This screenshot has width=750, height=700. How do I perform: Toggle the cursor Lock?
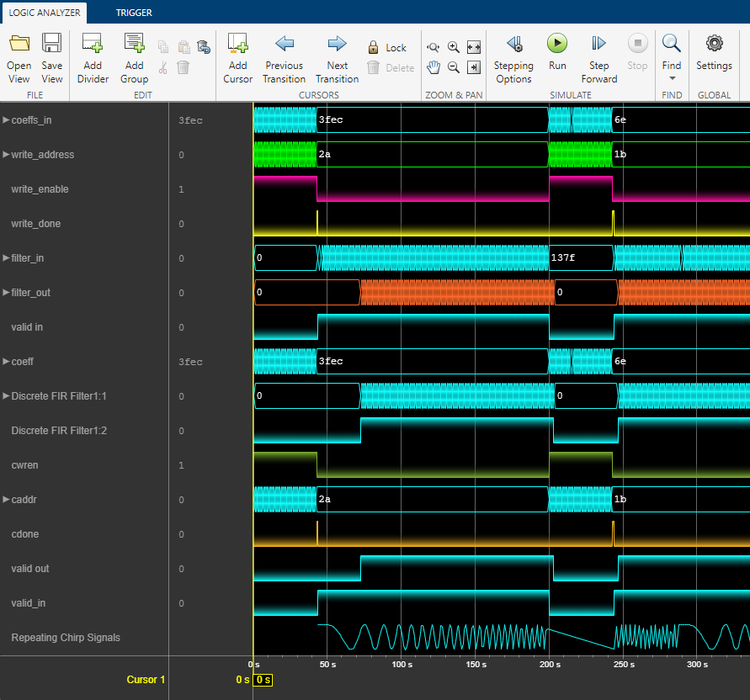386,48
